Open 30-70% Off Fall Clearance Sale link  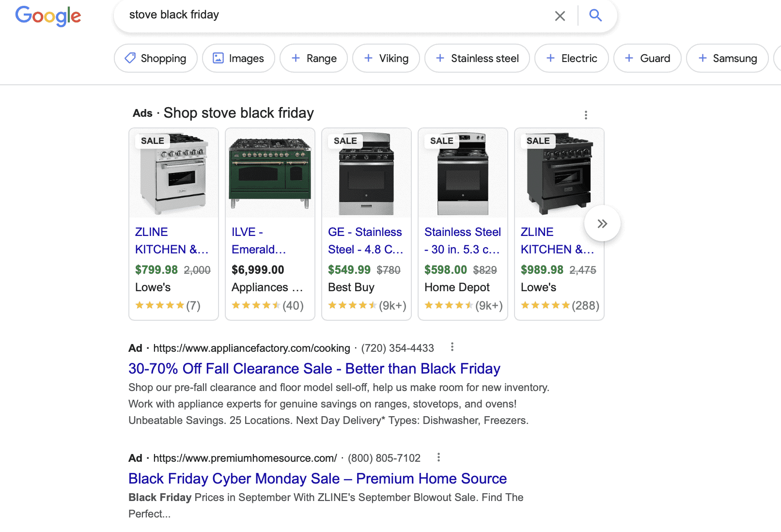[x=314, y=369]
